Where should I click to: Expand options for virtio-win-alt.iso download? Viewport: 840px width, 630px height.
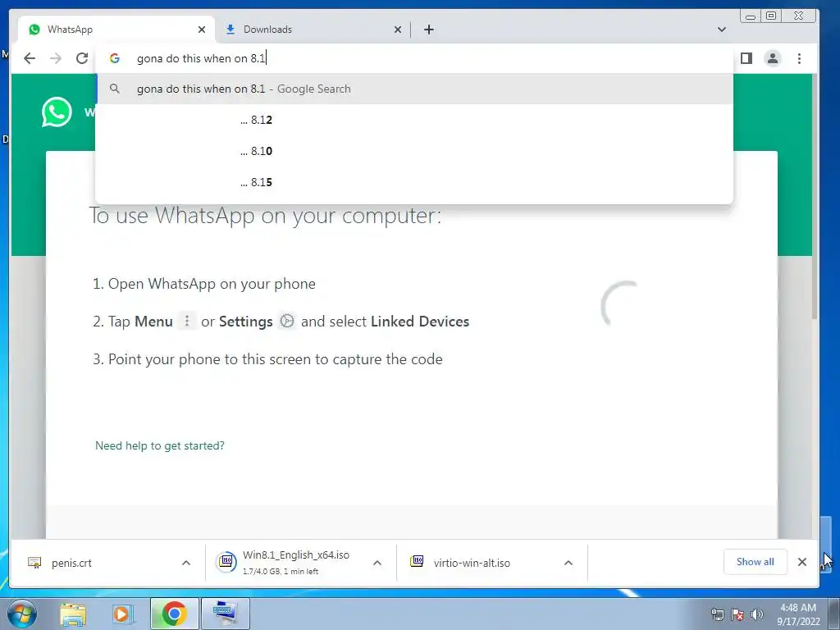coord(568,563)
